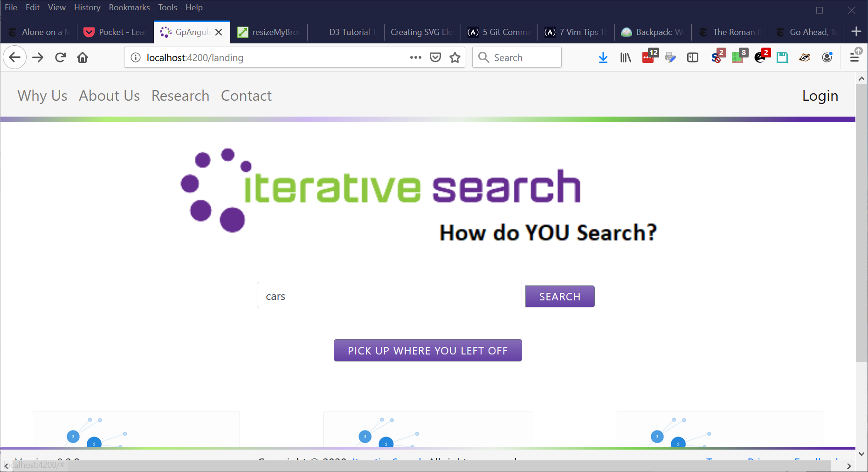Click the purple SEARCH button

560,297
